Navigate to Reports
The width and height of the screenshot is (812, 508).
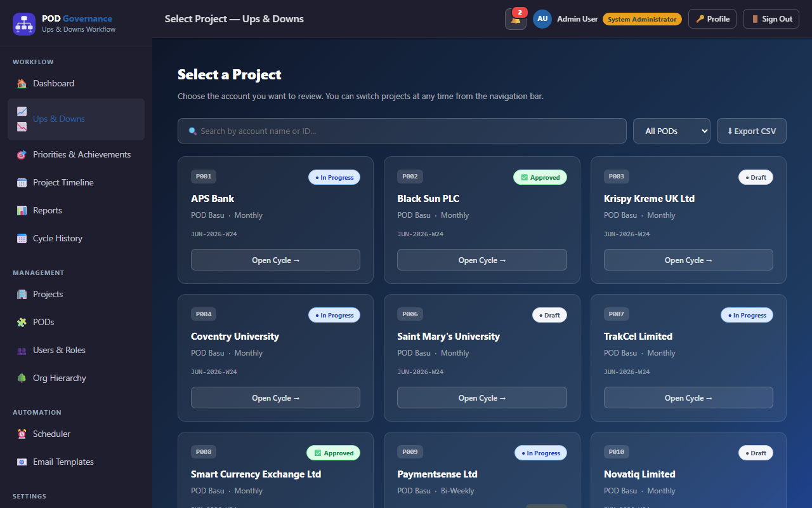tap(76, 210)
